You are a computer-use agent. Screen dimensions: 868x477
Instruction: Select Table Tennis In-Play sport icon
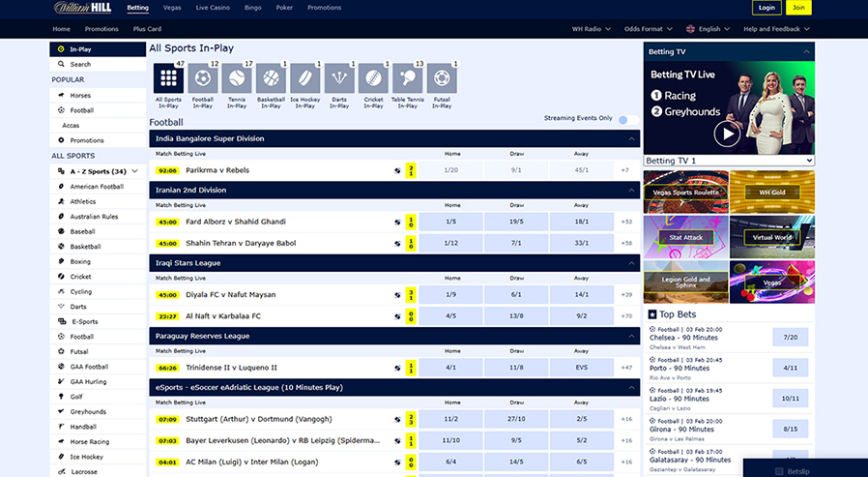[x=408, y=78]
